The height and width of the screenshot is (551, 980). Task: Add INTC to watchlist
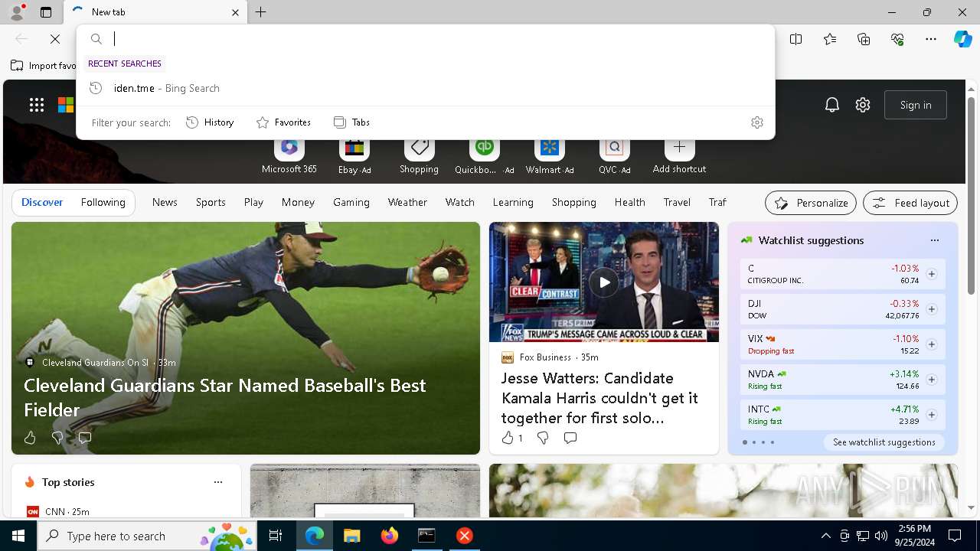click(x=931, y=415)
